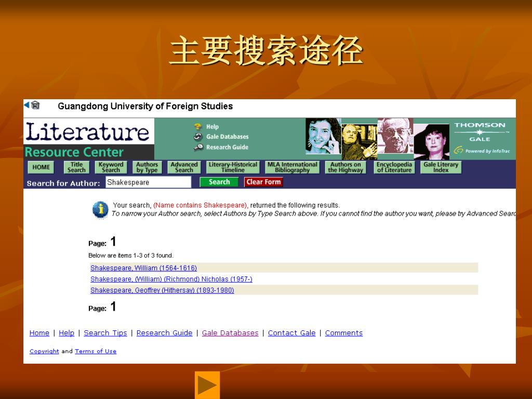Click the Comments link

(344, 333)
